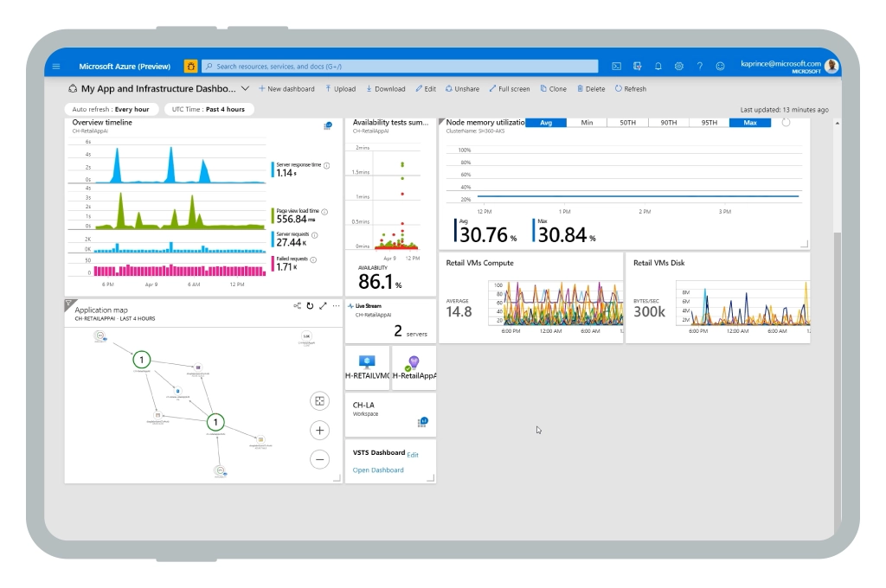Refresh the Application map tile

(311, 305)
